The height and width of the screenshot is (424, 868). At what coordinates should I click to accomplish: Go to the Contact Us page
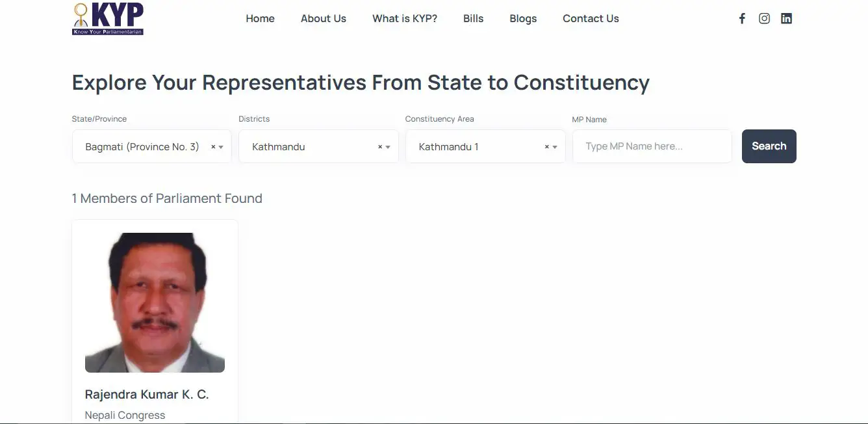[x=591, y=18]
